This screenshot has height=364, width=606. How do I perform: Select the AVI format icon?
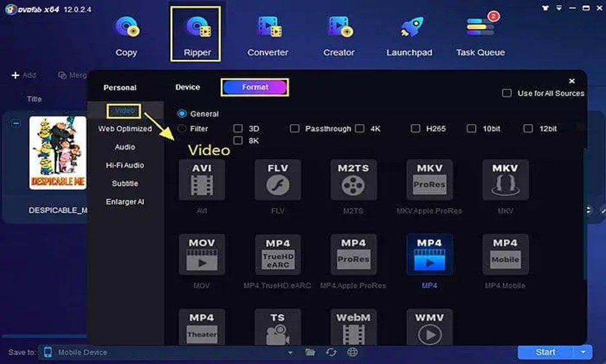pos(202,180)
